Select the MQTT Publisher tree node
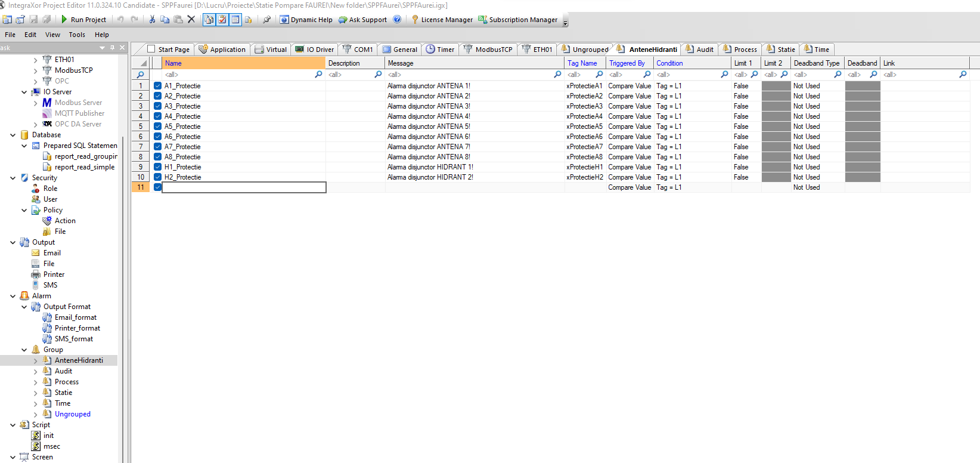Image resolution: width=980 pixels, height=463 pixels. tap(79, 113)
